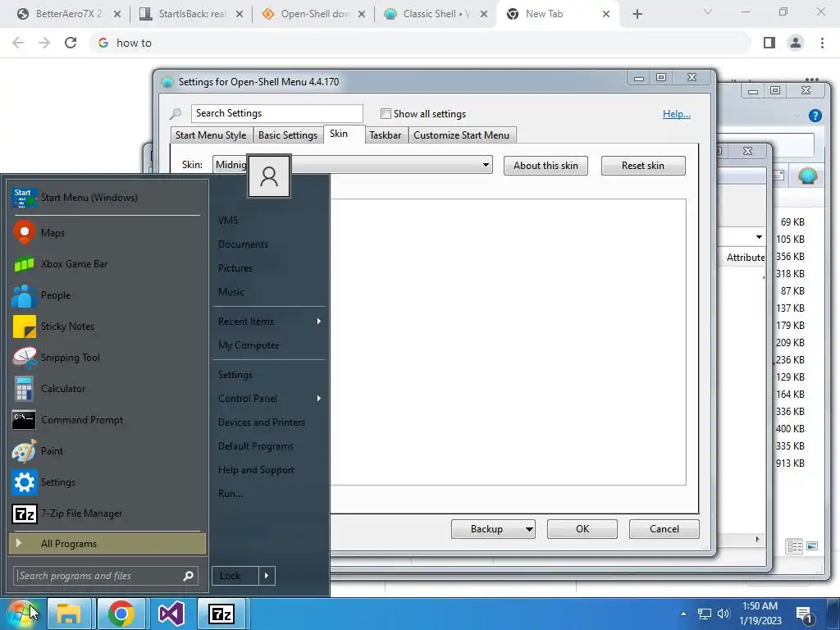Viewport: 840px width, 630px height.
Task: Open 7-Zip from the taskbar
Action: pyautogui.click(x=221, y=614)
